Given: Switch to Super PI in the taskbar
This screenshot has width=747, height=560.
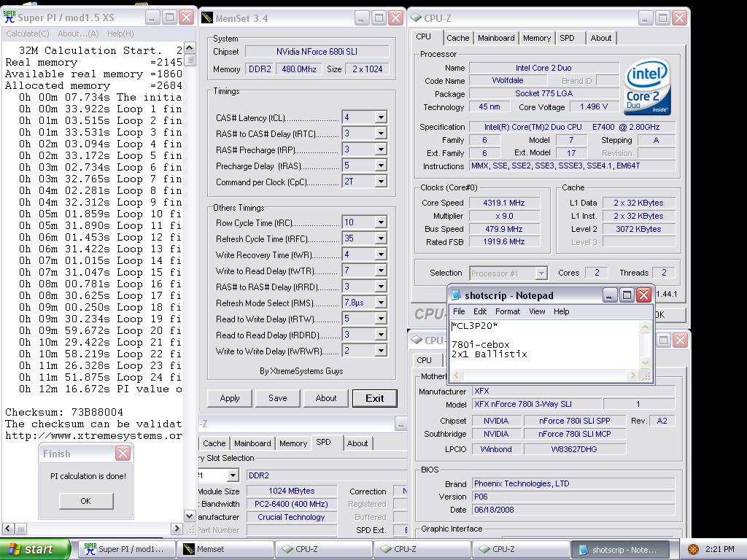Looking at the screenshot, I should tap(127, 549).
